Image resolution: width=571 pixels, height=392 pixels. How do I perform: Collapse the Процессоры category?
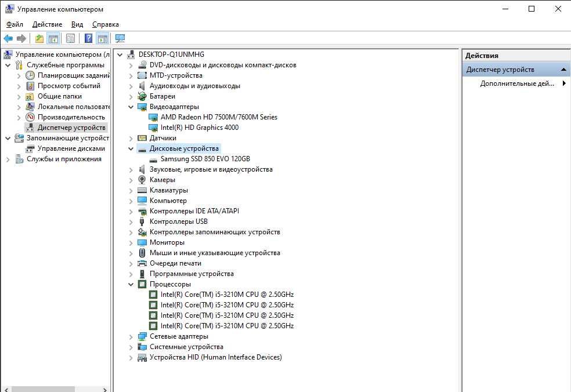click(131, 284)
